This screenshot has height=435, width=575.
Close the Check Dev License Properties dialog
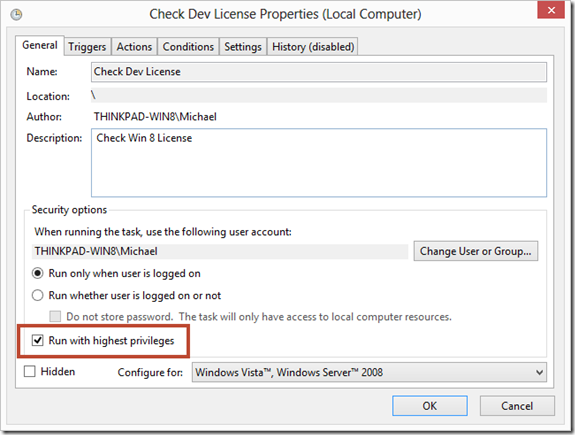coord(551,10)
